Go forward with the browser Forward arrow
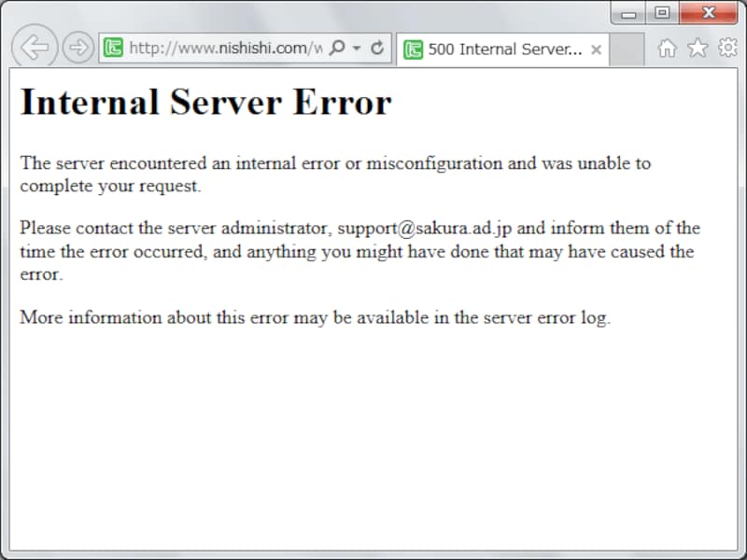747x560 pixels. [78, 48]
